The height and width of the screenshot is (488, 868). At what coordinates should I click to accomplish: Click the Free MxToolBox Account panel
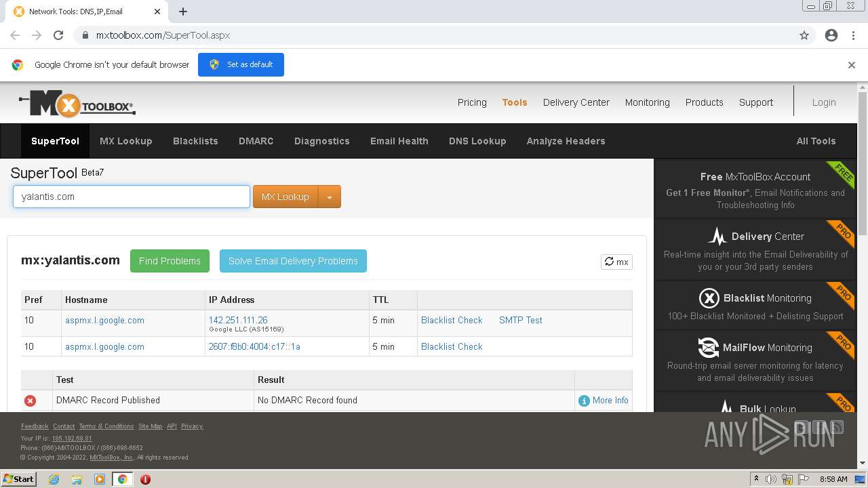tap(755, 189)
